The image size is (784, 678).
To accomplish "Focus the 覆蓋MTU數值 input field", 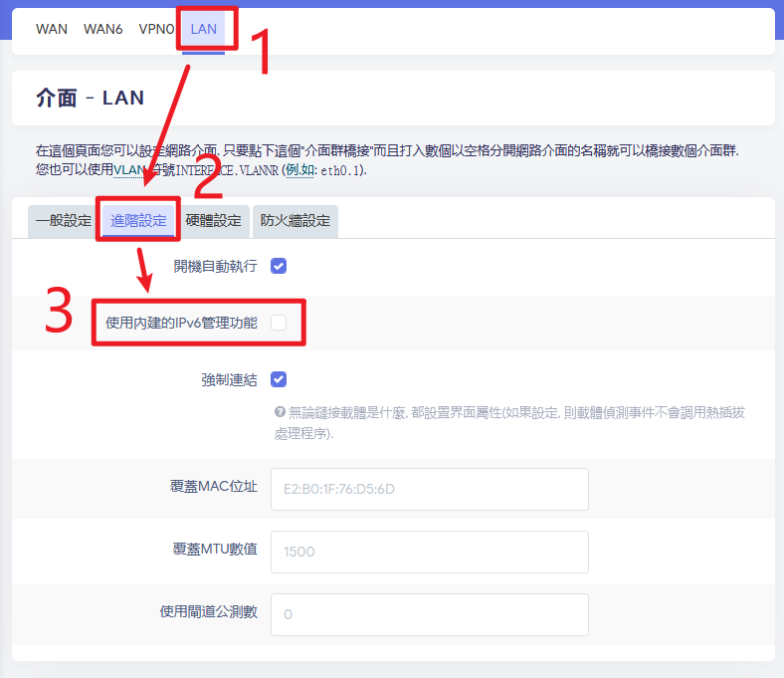I will coord(429,552).
